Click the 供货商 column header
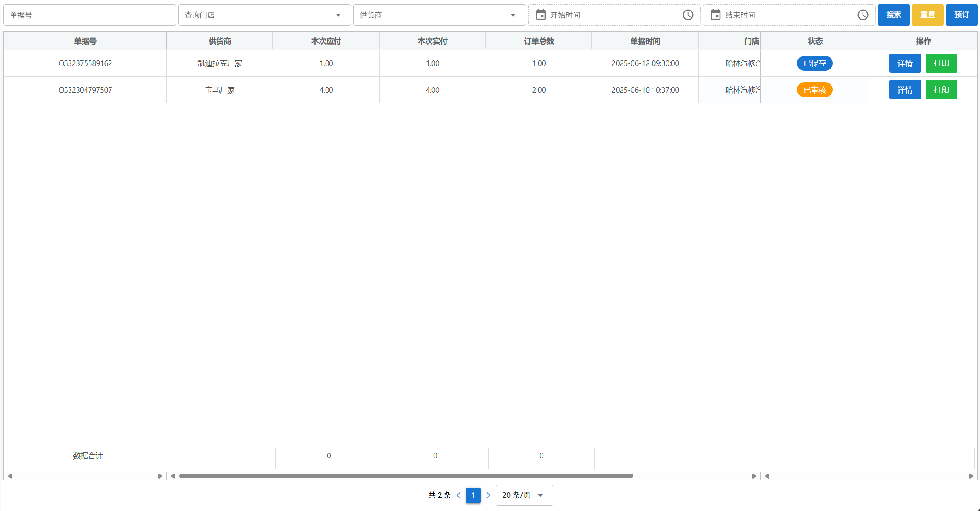This screenshot has width=980, height=511. (x=220, y=41)
